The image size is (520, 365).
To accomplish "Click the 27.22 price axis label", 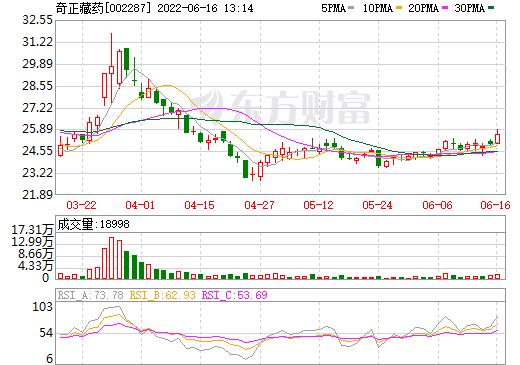I will [x=37, y=108].
